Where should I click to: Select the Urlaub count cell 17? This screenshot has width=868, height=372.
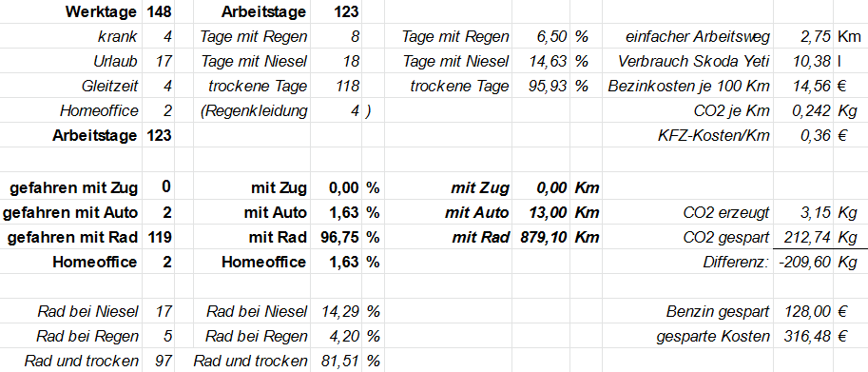click(159, 61)
